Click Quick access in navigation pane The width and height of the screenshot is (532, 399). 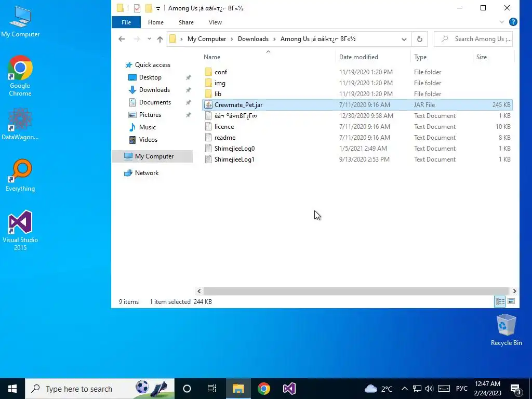pos(152,65)
